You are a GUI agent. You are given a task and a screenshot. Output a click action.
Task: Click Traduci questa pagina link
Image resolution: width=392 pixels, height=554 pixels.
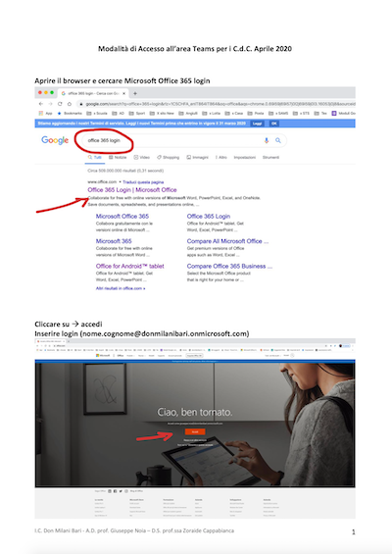click(x=143, y=182)
